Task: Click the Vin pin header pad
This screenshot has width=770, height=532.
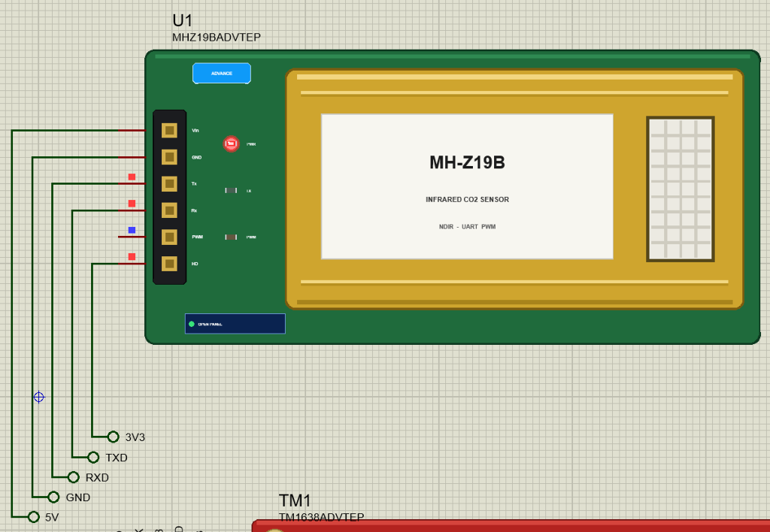Action: point(169,131)
